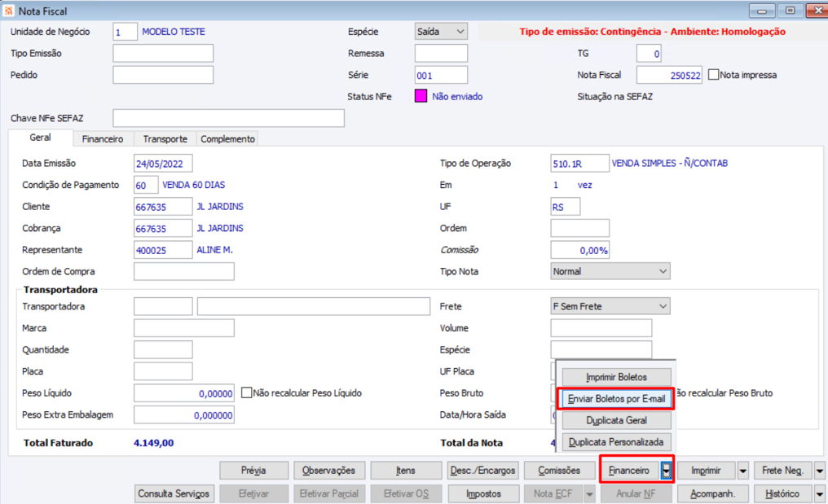Click the Cliente code field 667635
This screenshot has height=504, width=828.
[x=163, y=206]
